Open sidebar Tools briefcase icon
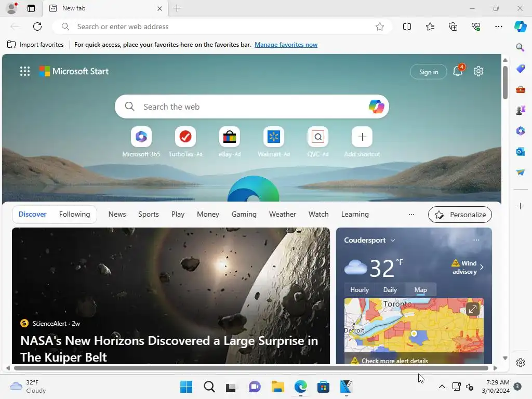This screenshot has height=399, width=532. coord(520,89)
